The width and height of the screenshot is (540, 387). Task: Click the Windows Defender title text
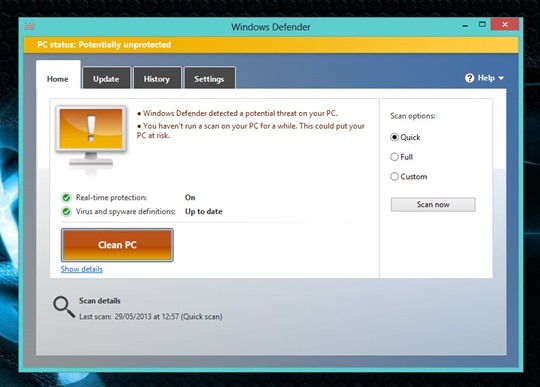pyautogui.click(x=271, y=27)
